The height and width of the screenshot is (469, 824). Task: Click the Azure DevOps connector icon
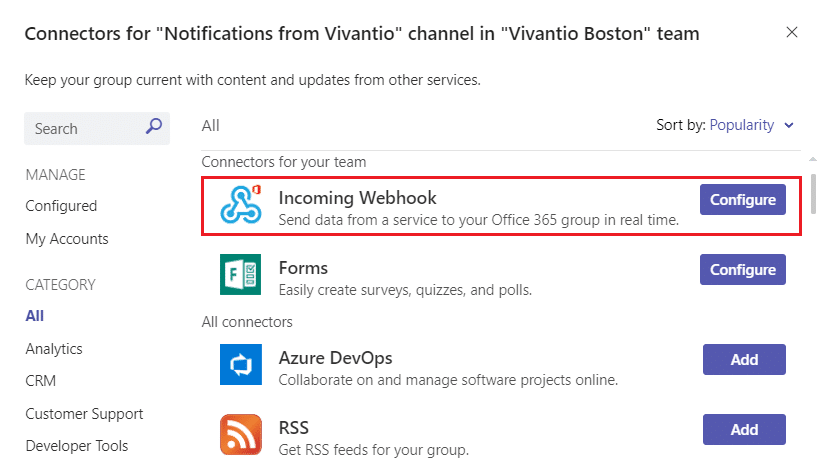(241, 364)
